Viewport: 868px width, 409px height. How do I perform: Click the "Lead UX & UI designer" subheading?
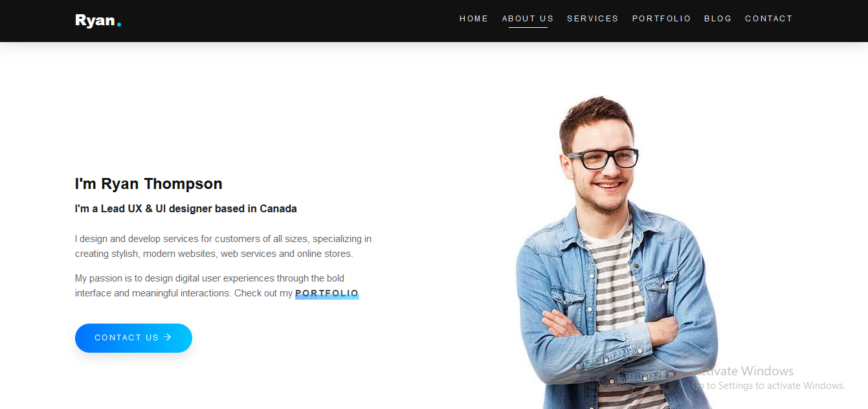[x=186, y=208]
